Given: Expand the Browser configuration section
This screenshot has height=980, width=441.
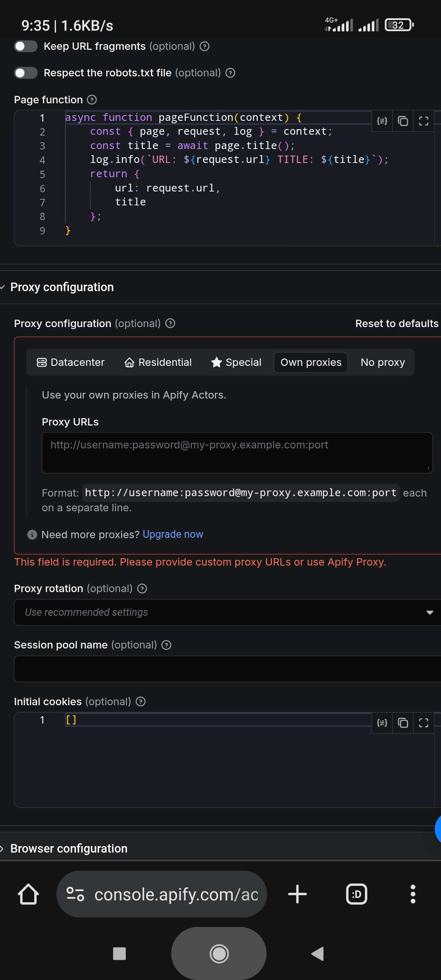Looking at the screenshot, I should [x=69, y=849].
